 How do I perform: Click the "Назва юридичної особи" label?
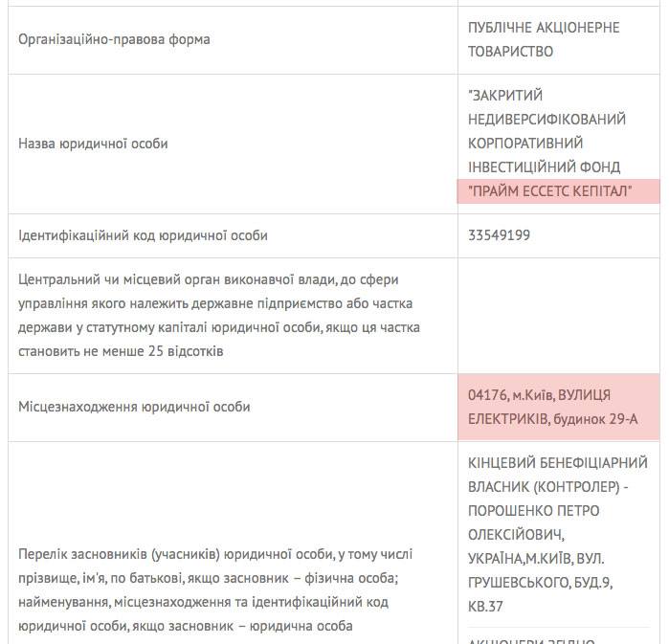click(93, 144)
